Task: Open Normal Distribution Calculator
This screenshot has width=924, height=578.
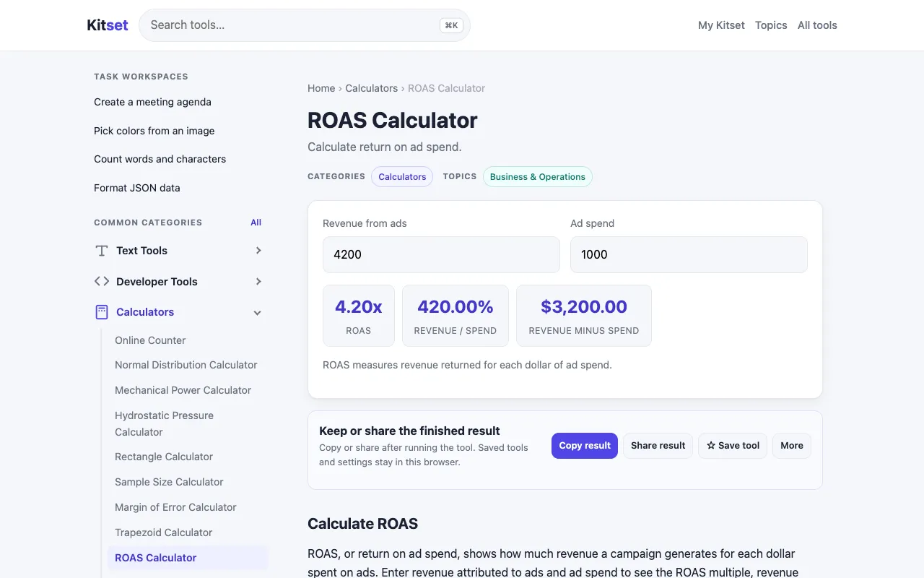Action: point(186,365)
